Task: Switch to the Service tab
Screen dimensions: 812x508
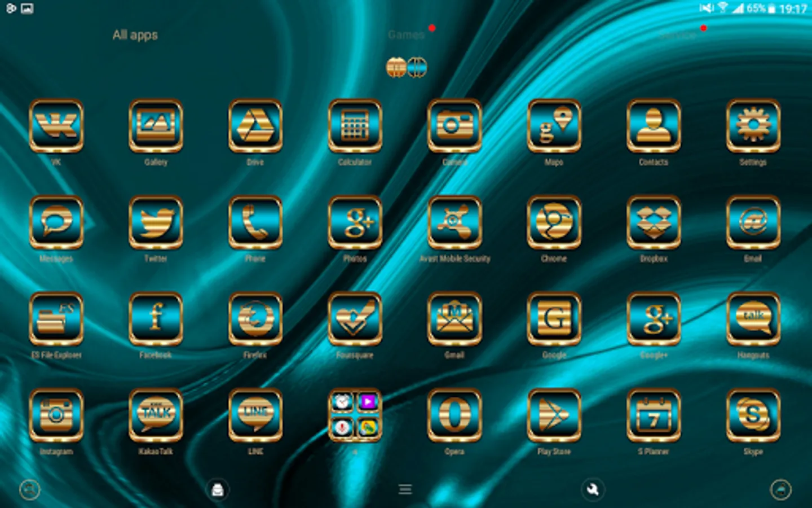Action: coord(678,35)
